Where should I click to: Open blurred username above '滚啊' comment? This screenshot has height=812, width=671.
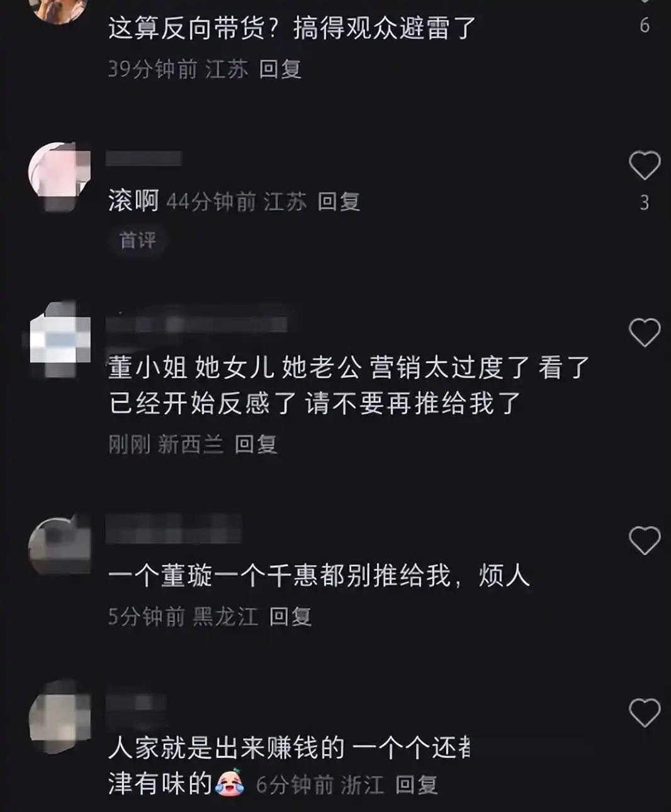144,158
